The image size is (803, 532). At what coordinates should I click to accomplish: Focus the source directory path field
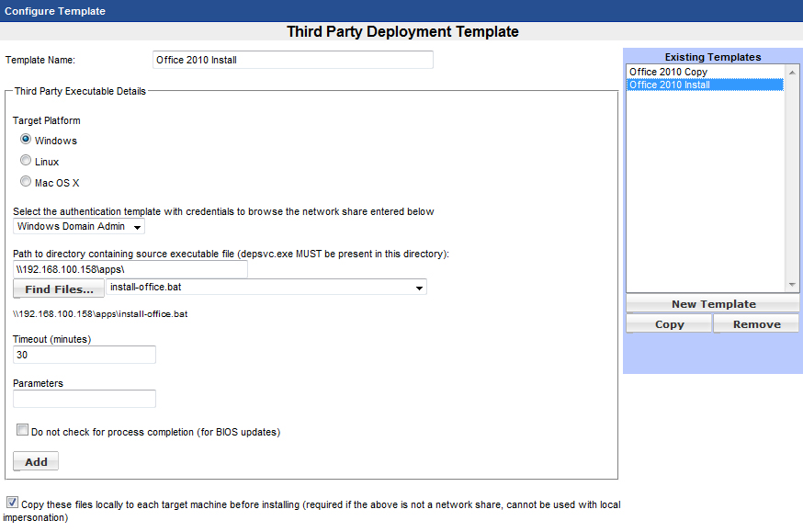[x=130, y=270]
